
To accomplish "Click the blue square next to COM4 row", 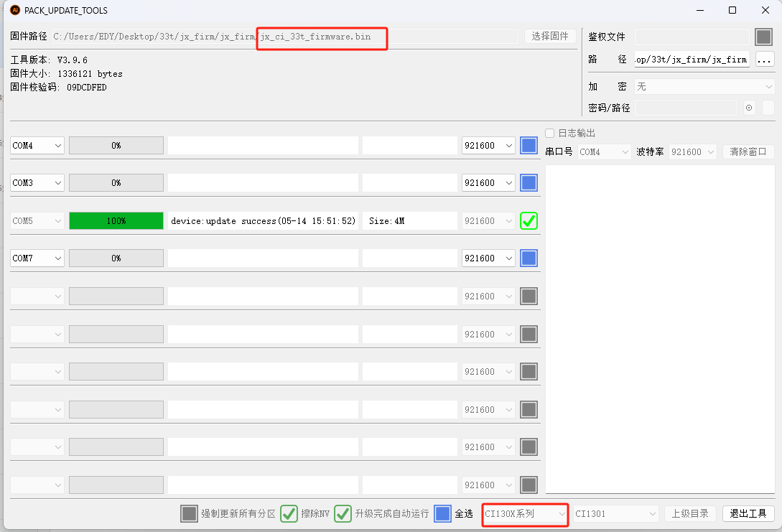I will click(x=529, y=145).
